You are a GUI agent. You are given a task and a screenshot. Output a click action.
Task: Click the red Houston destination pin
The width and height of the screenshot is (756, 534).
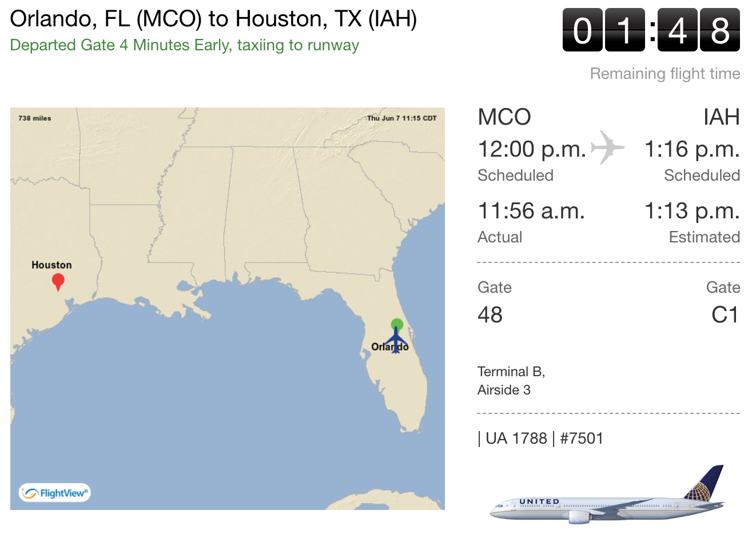[x=58, y=282]
